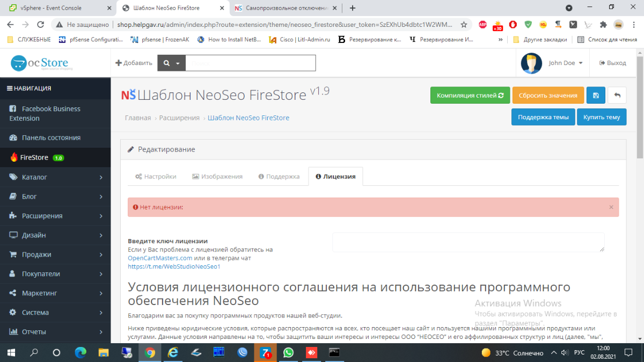Click Поддержка темы button
Image resolution: width=644 pixels, height=362 pixels.
point(543,117)
